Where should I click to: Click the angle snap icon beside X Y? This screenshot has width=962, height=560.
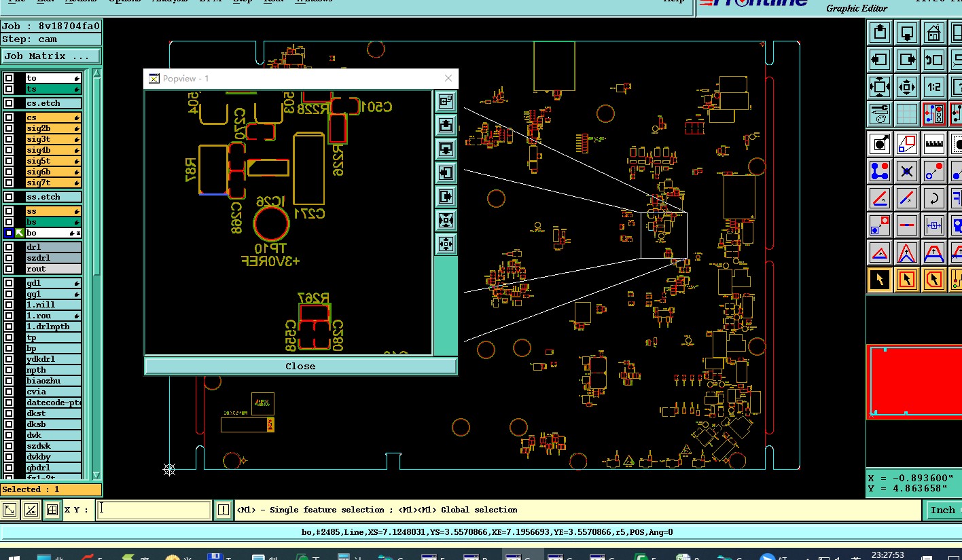pyautogui.click(x=31, y=510)
